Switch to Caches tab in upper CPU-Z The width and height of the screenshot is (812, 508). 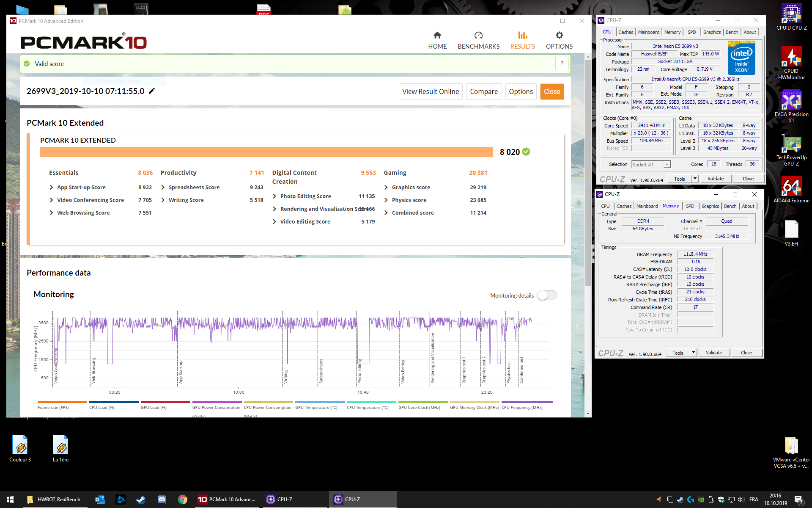625,32
